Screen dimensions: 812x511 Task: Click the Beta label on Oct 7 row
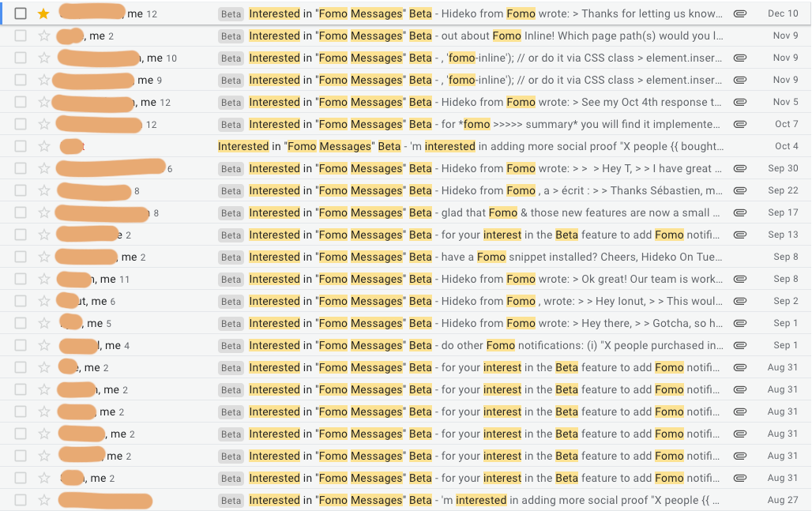point(231,125)
